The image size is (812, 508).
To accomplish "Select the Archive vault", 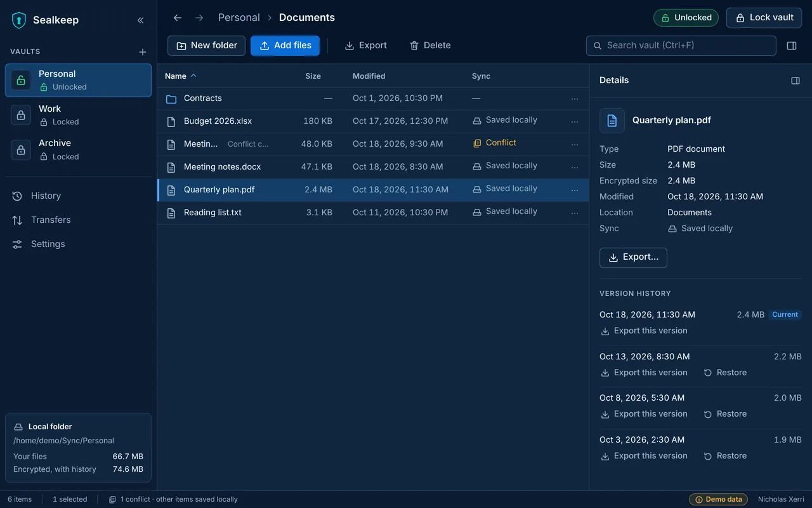I will click(79, 150).
